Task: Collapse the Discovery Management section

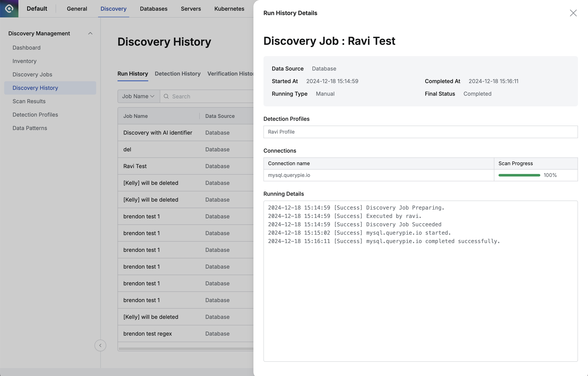Action: [90, 33]
